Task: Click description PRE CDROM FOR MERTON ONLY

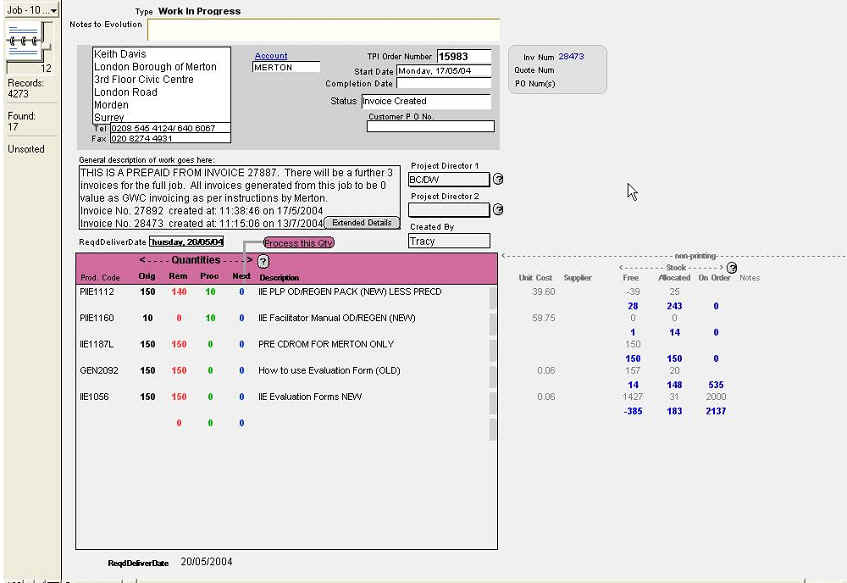Action: coord(326,344)
